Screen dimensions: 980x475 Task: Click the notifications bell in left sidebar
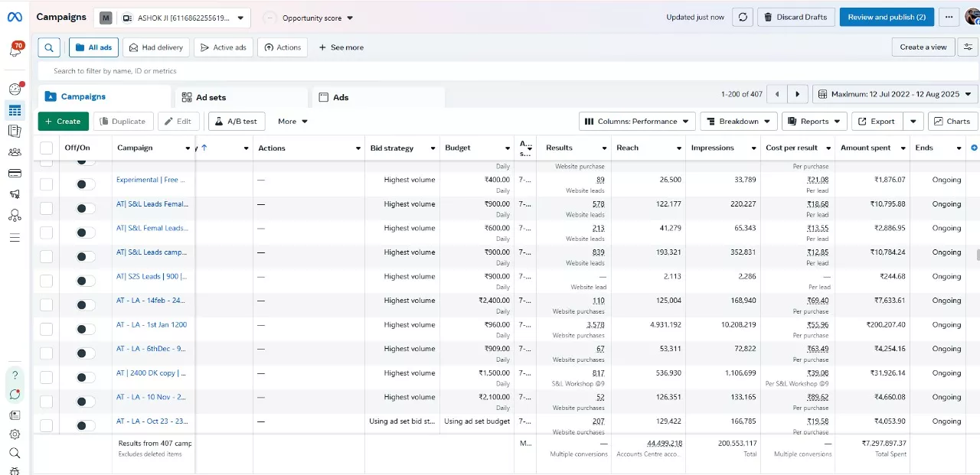point(15,50)
